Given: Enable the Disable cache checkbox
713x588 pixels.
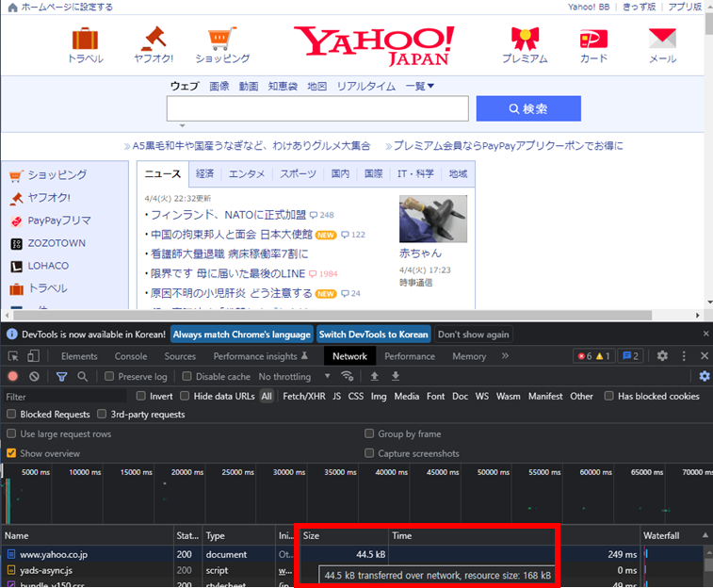Looking at the screenshot, I should [186, 376].
